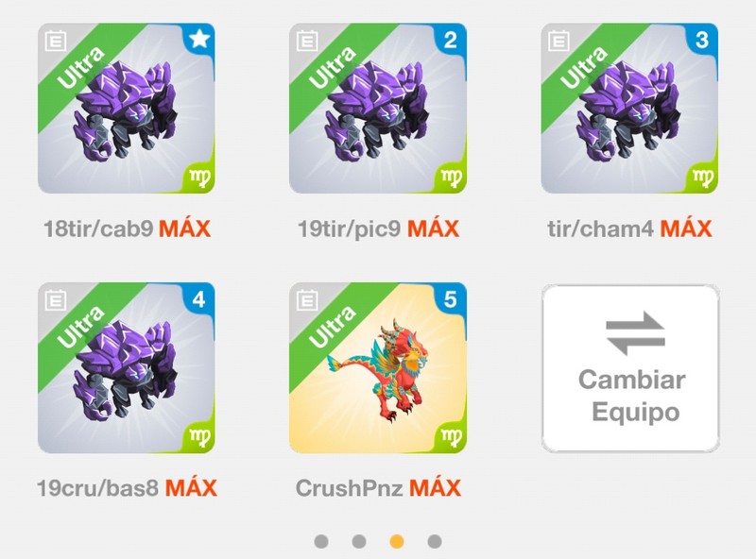This screenshot has width=756, height=559.
Task: Select the purple monster numbered 3
Action: click(629, 109)
